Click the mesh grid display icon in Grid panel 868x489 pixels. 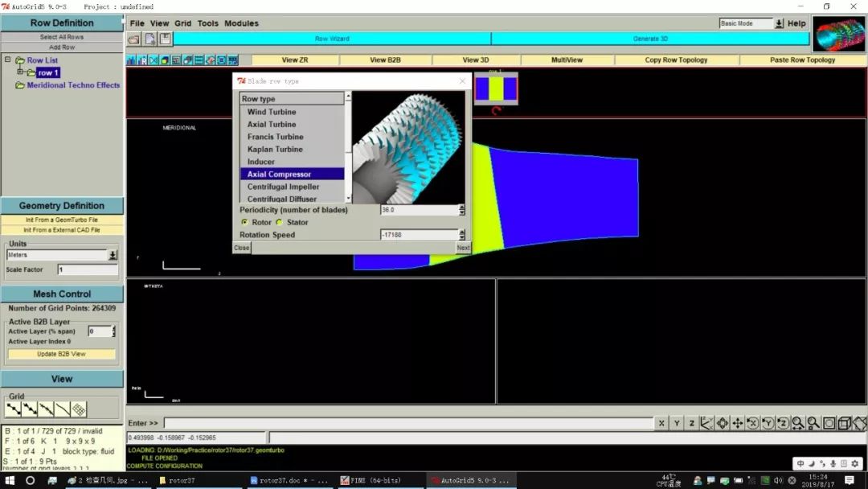pos(79,409)
